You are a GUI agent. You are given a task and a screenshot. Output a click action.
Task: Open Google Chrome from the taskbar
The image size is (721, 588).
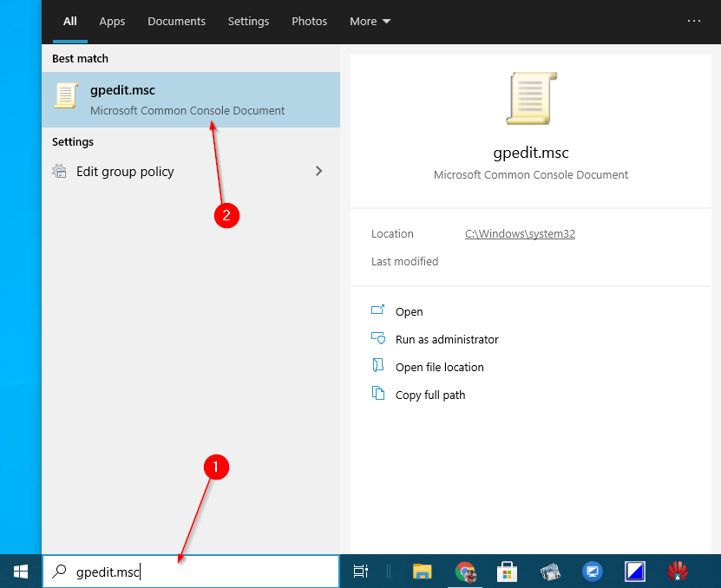[465, 572]
